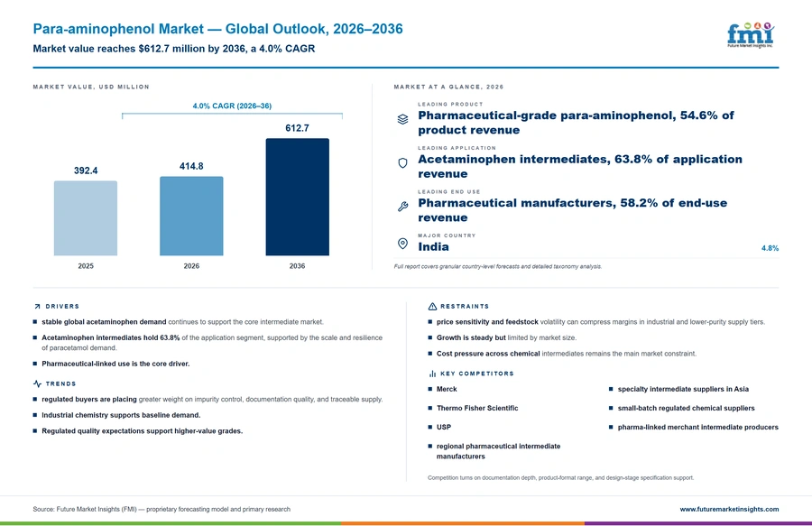Viewport: 812px width, 526px height.
Task: Click the Acetaminophen intermediates headline
Action: (x=580, y=166)
